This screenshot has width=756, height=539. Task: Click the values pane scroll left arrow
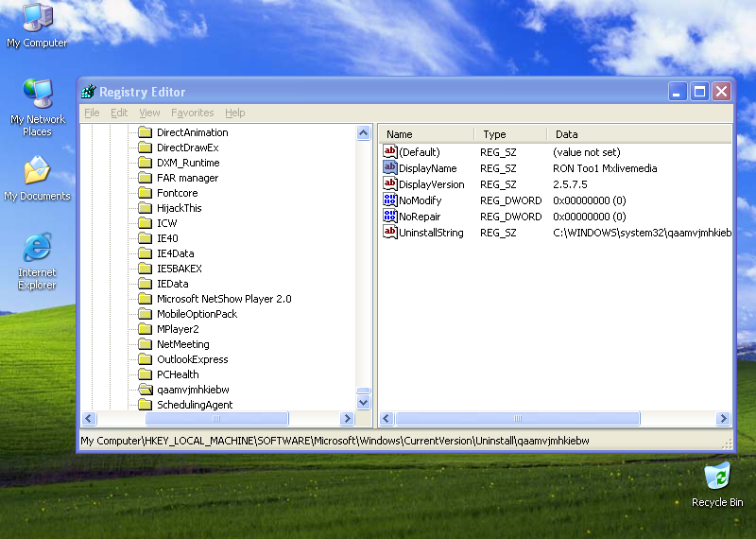387,418
